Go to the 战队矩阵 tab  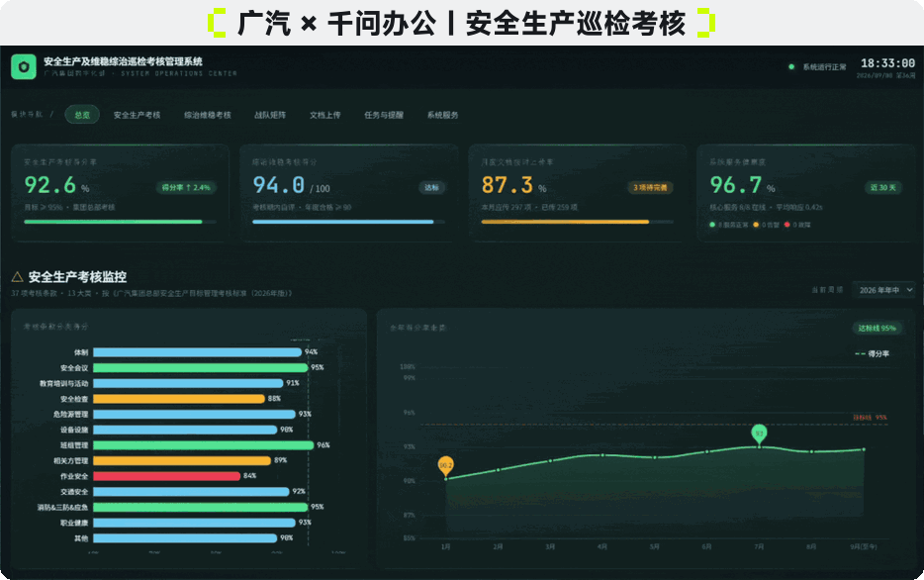tap(270, 115)
